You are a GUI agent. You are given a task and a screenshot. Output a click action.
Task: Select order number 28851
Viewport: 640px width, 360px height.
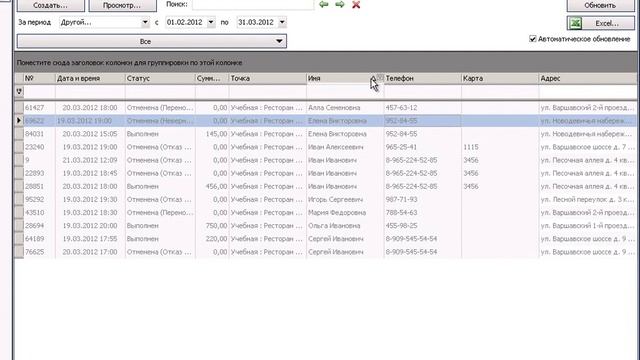34,186
